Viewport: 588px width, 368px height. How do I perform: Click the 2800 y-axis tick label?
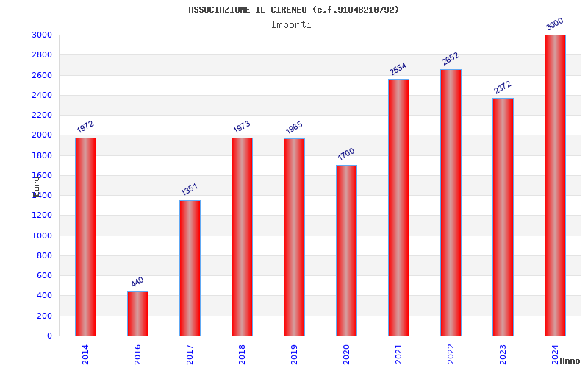[x=42, y=54]
